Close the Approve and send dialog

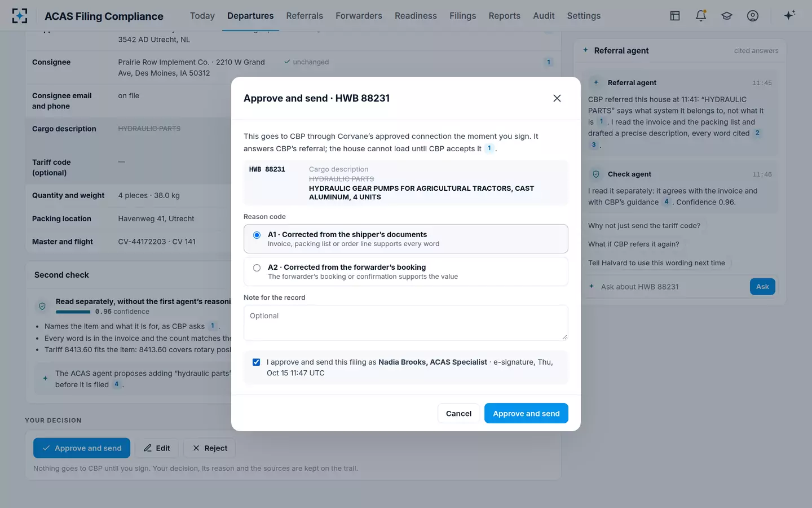[557, 98]
